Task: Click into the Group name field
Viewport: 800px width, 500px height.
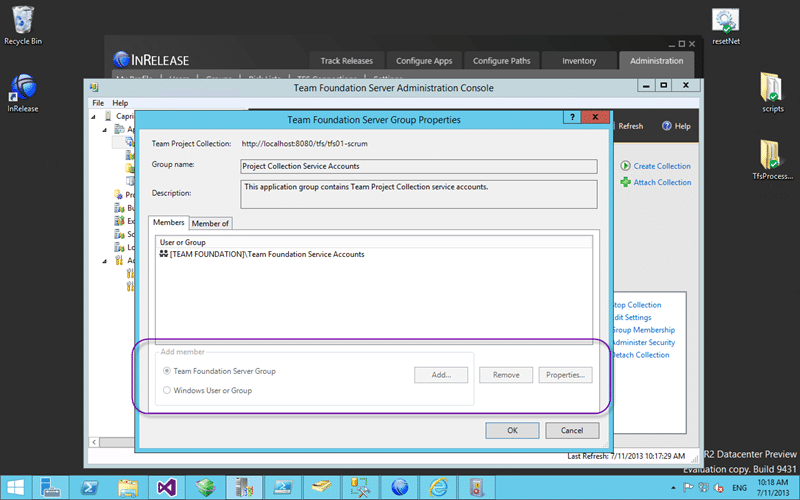Action: 418,166
